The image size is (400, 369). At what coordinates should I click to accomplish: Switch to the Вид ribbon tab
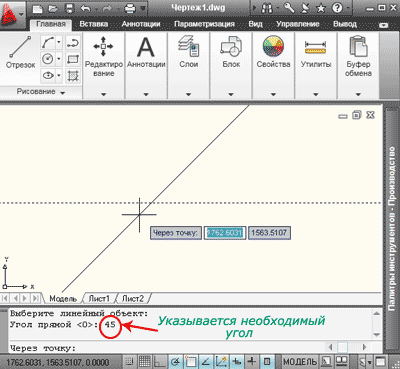[x=256, y=24]
